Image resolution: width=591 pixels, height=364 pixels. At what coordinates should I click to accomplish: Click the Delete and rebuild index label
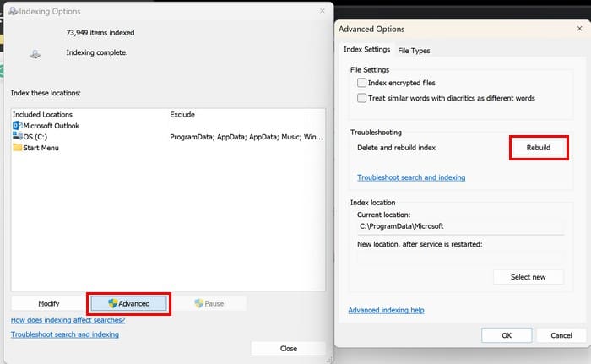click(x=396, y=148)
